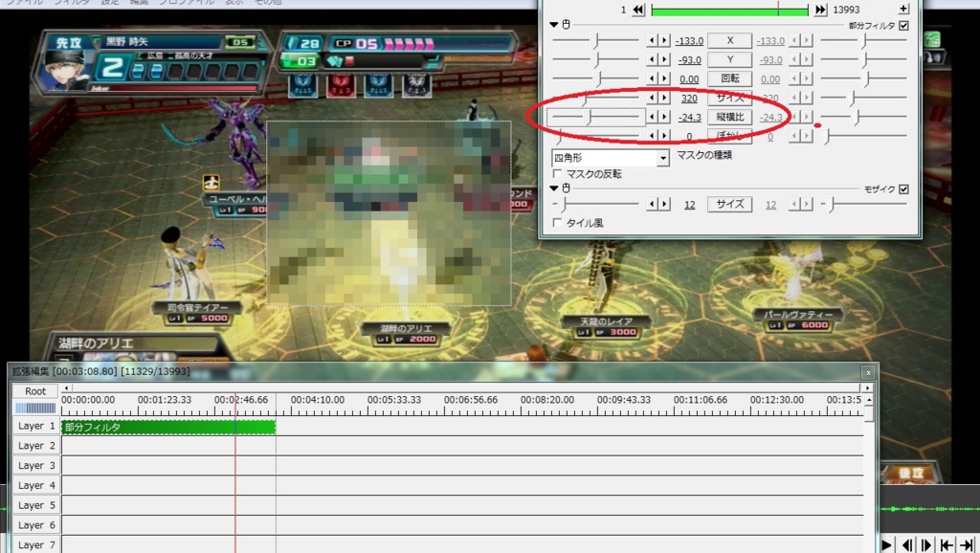Click the mouse icon beside the モザイク header
980x553 pixels.
pyautogui.click(x=567, y=188)
